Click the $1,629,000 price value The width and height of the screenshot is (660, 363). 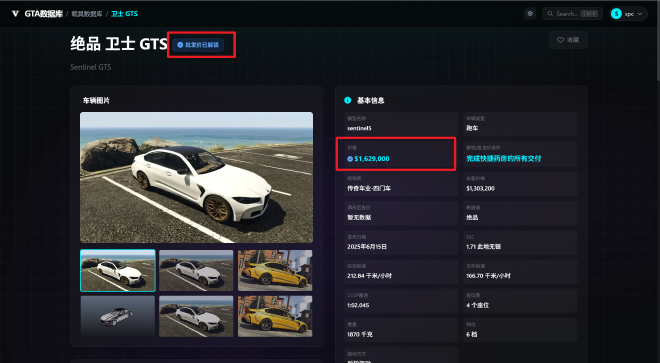coord(372,159)
